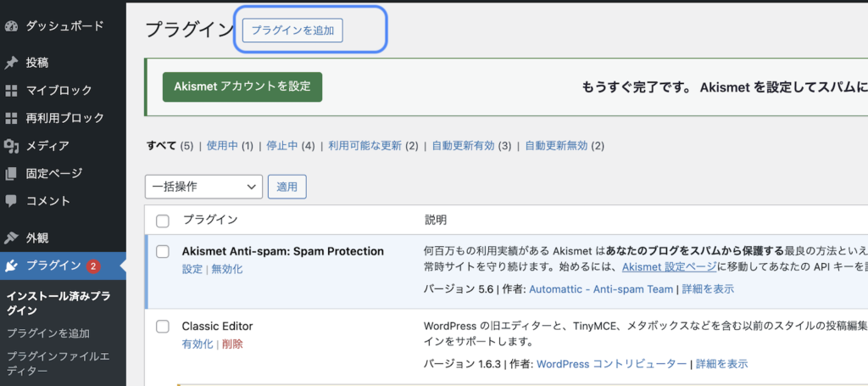Click the Akismet 設定ページ link
Viewport: 868px width, 386px height.
point(670,267)
